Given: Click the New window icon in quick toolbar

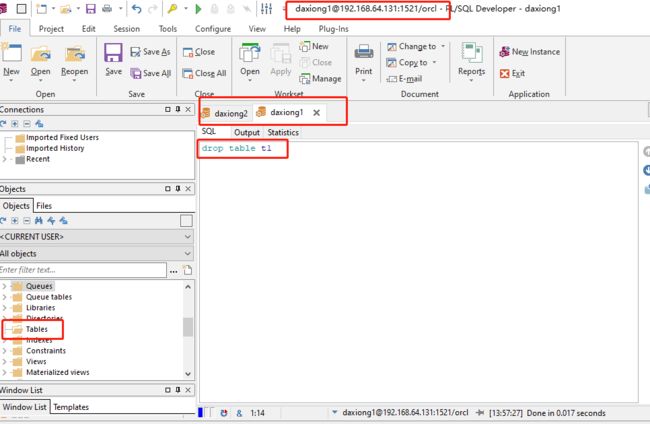Looking at the screenshot, I should 41,9.
